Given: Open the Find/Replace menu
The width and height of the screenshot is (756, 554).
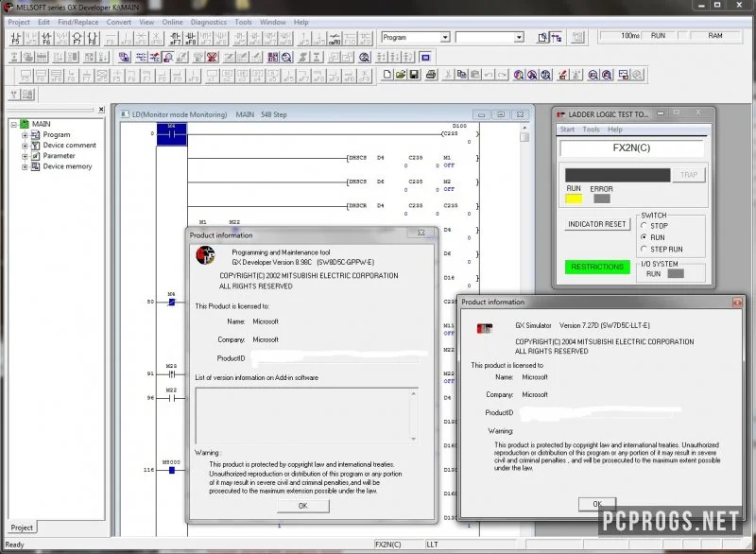Looking at the screenshot, I should (78, 22).
